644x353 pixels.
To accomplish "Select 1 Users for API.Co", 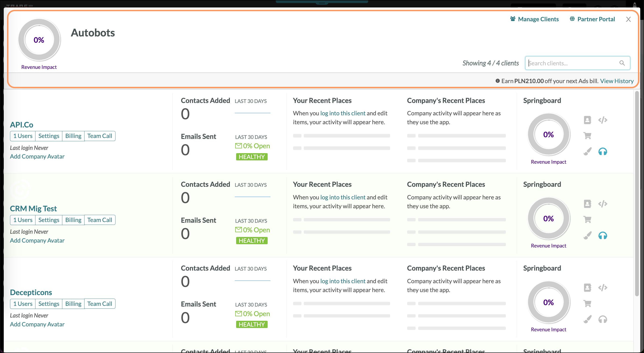I will tap(23, 136).
